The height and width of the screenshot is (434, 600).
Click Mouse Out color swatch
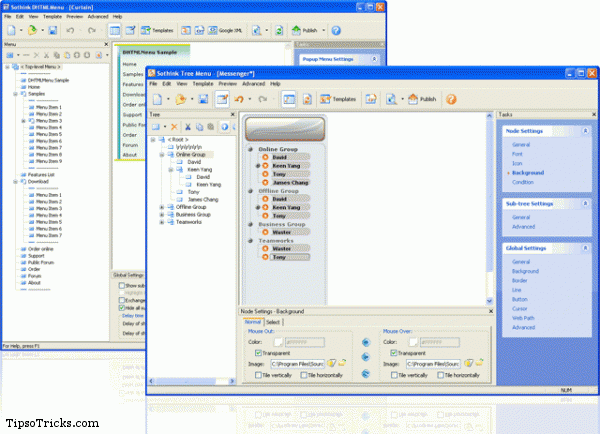278,342
